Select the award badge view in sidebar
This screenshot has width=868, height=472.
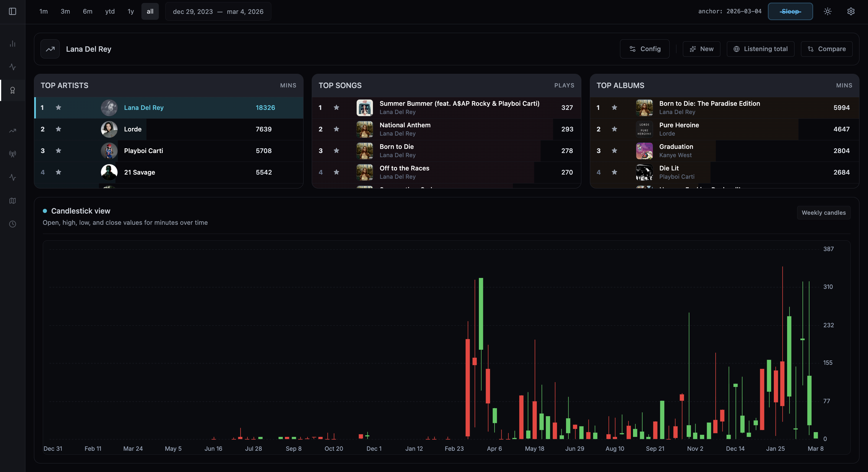click(x=12, y=90)
